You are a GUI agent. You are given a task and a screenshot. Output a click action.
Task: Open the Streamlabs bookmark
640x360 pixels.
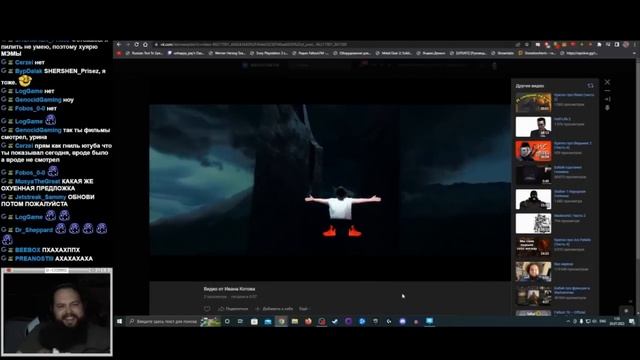(502, 53)
